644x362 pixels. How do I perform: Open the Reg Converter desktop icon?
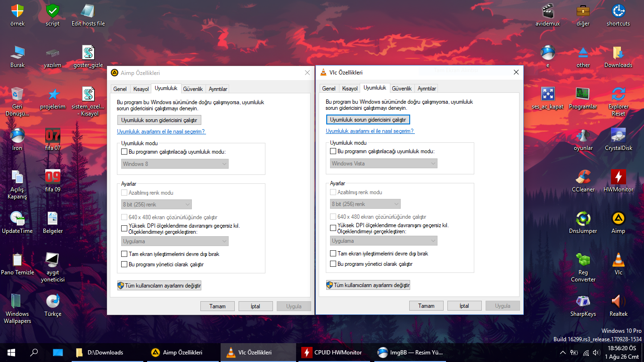[x=583, y=267]
